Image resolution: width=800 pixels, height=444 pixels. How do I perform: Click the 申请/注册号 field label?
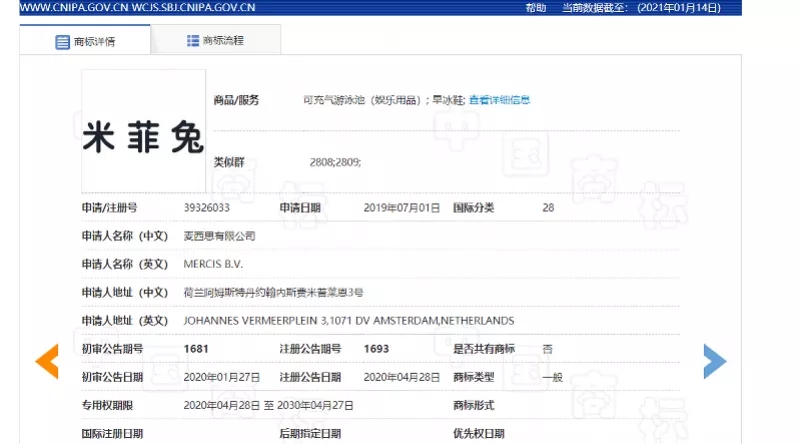(x=109, y=208)
